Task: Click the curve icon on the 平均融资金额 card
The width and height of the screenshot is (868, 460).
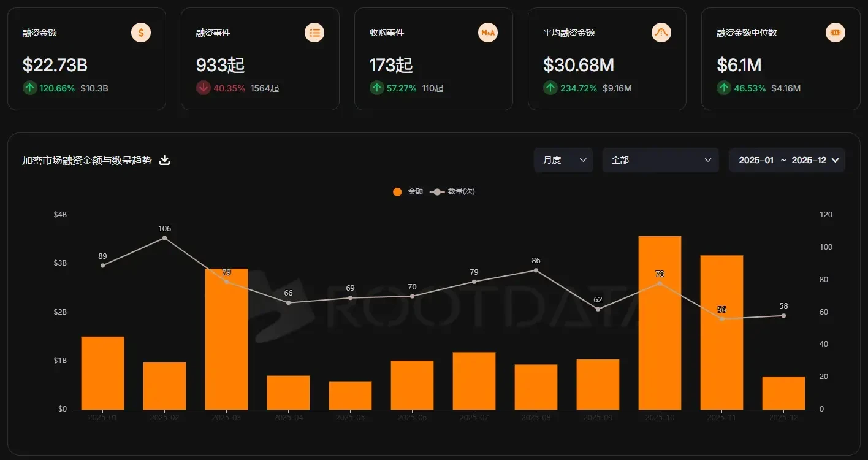Action: coord(661,32)
